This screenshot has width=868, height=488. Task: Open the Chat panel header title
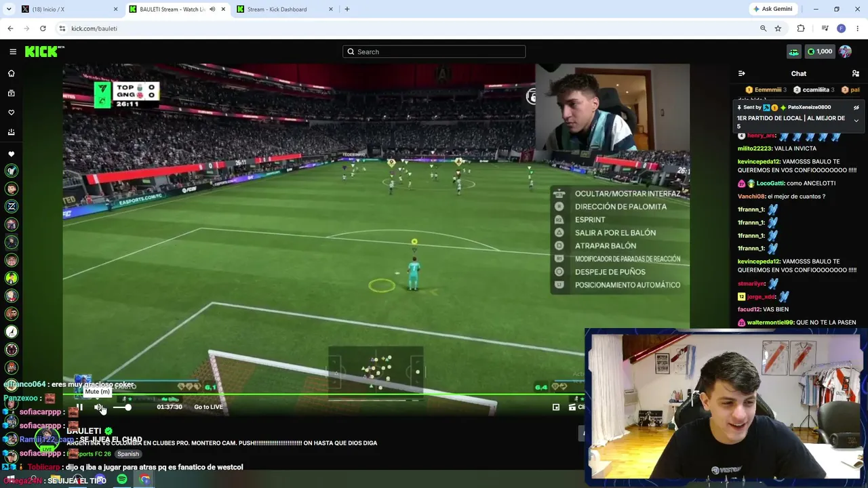pos(799,73)
